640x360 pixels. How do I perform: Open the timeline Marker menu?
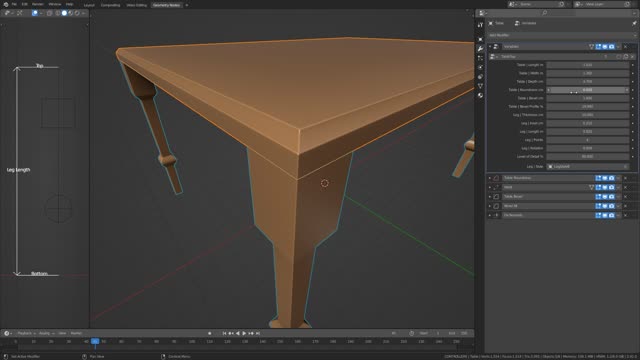76,333
